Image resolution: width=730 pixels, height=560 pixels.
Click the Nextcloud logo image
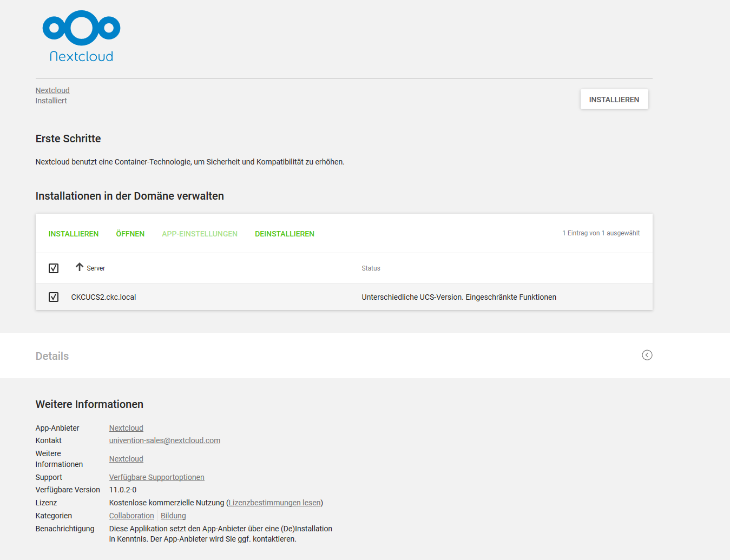(81, 36)
